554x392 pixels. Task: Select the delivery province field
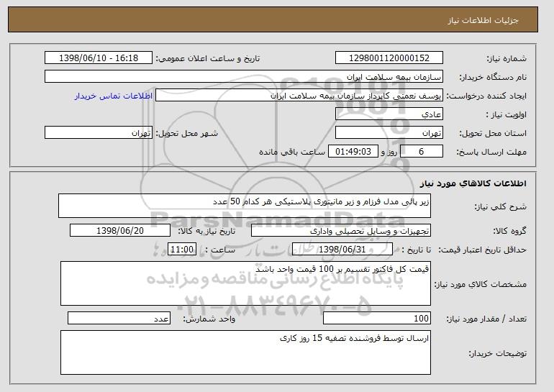pyautogui.click(x=389, y=133)
